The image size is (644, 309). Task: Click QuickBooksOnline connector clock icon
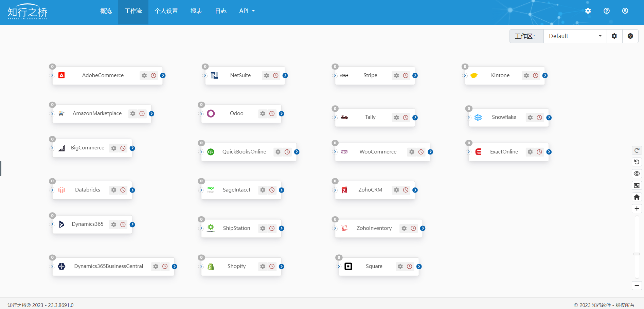point(287,152)
